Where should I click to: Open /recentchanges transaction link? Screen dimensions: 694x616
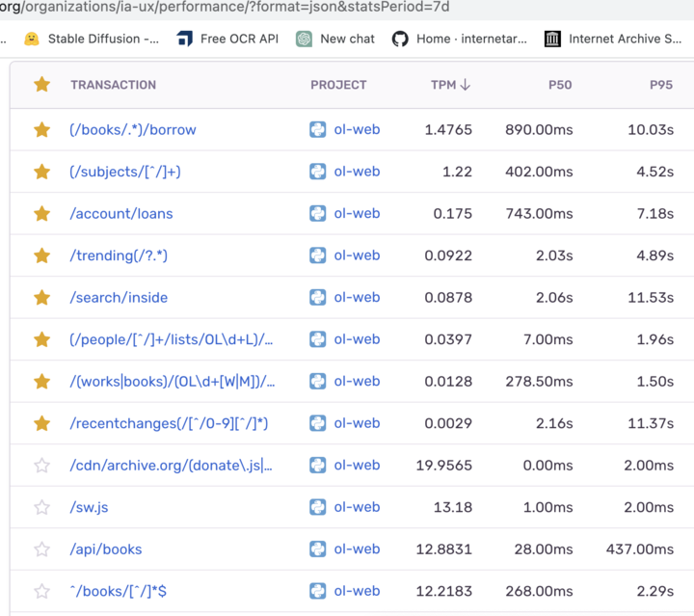coord(169,423)
